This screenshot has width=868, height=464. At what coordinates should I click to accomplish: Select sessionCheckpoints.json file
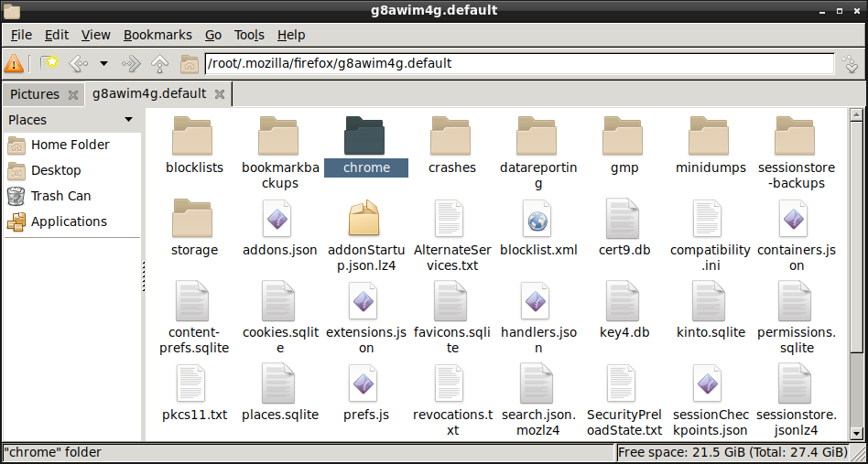point(711,400)
